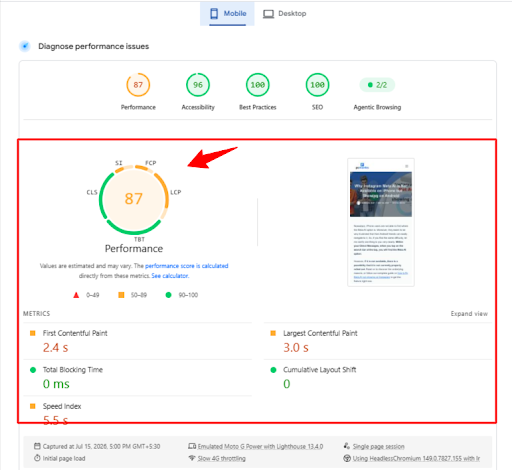Viewport: 512px width, 470px height.
Task: Click the Initial page load text
Action: click(64, 458)
